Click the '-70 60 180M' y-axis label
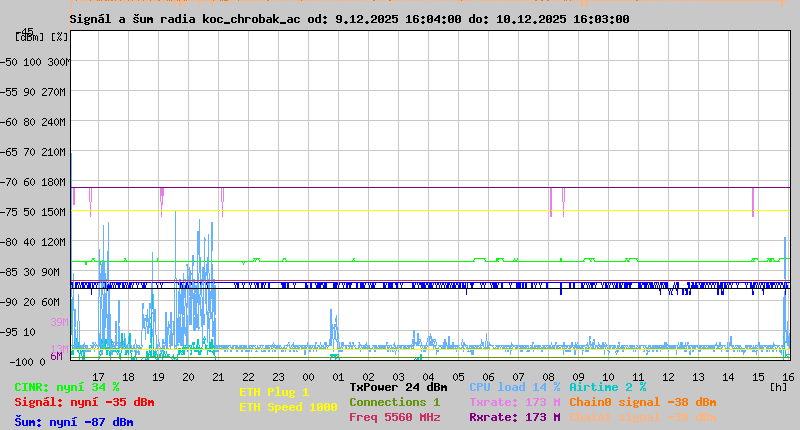The width and height of the screenshot is (800, 430). pyautogui.click(x=33, y=182)
